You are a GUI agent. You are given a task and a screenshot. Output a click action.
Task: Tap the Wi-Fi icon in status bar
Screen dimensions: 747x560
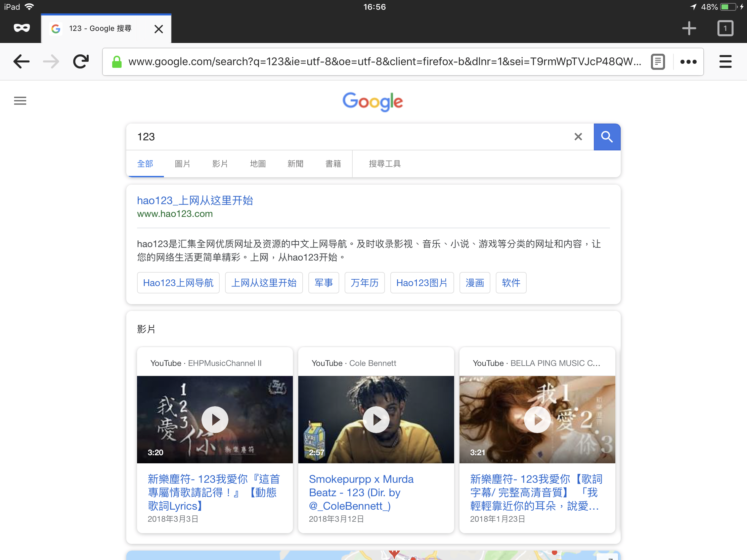tap(29, 7)
